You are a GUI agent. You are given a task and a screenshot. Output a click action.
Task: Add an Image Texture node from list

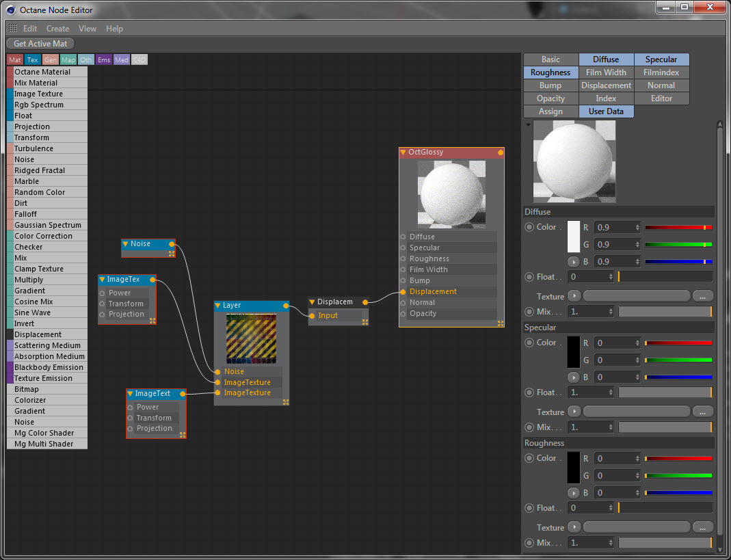(47, 94)
